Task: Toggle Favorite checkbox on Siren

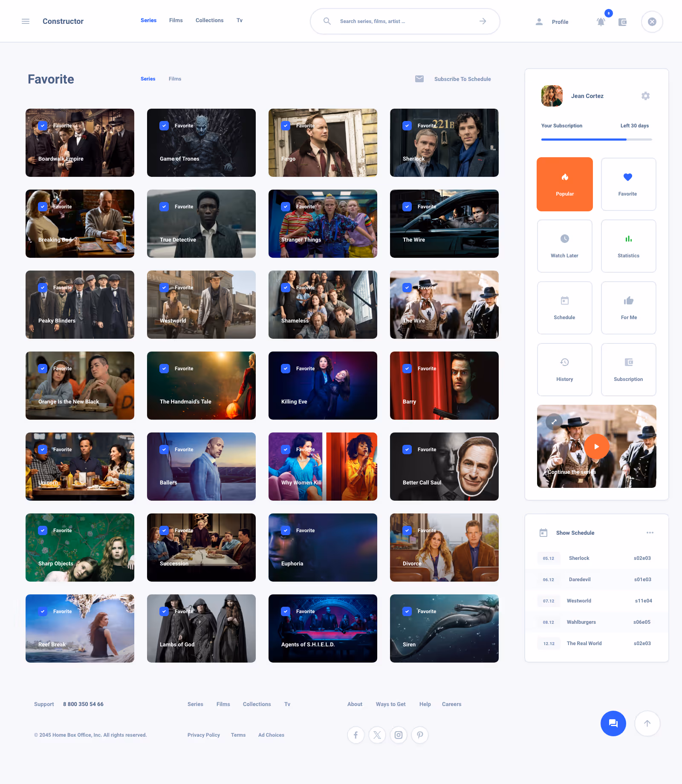Action: coord(407,611)
